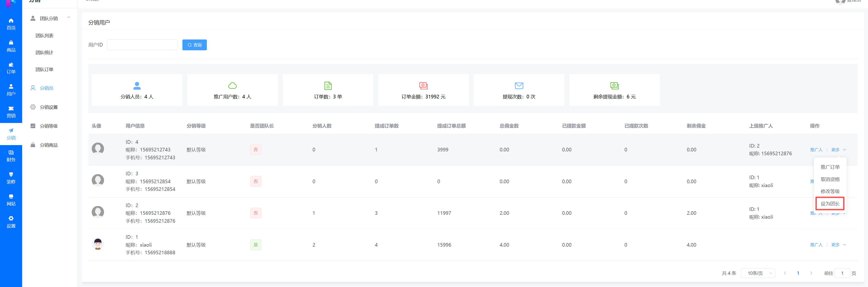
Task: Click the 用户 users sidebar icon
Action: coord(11,90)
